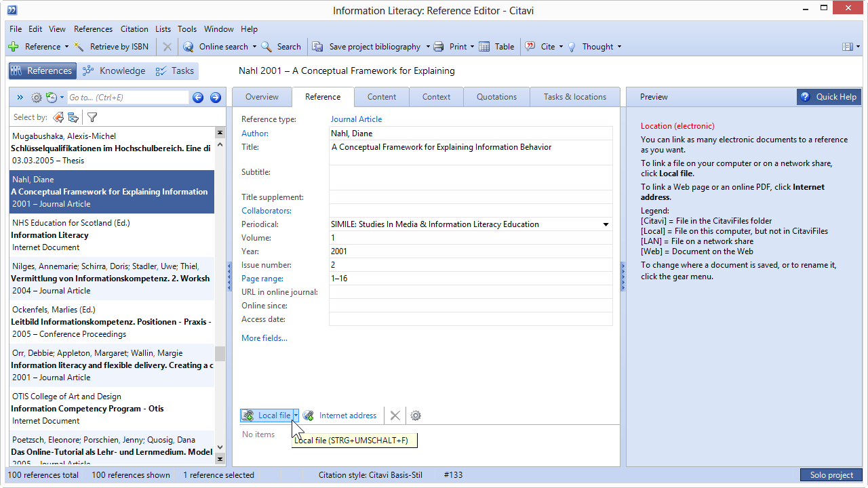Open the Tasks & locations tab
Viewport: 868px width, 488px height.
click(x=575, y=97)
